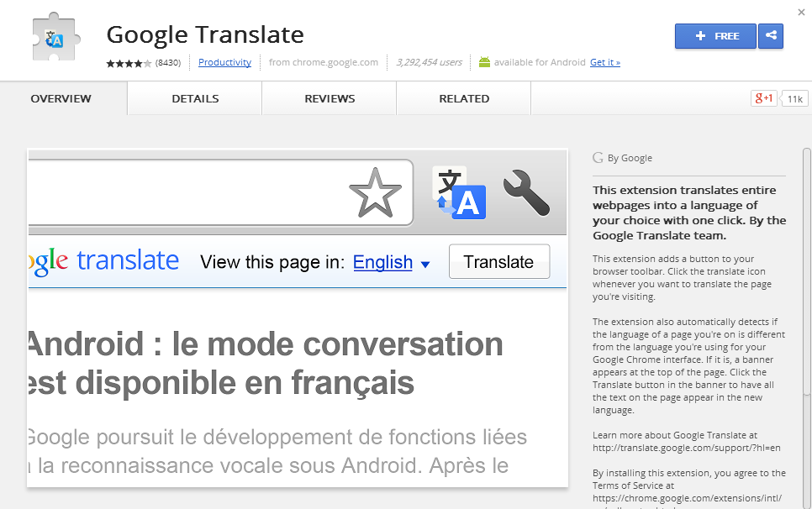Click the 11k plus-one count bubble

[x=794, y=99]
